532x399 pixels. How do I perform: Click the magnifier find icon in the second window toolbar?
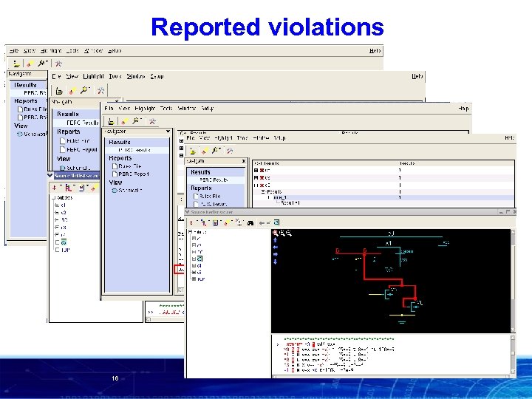tap(85, 90)
